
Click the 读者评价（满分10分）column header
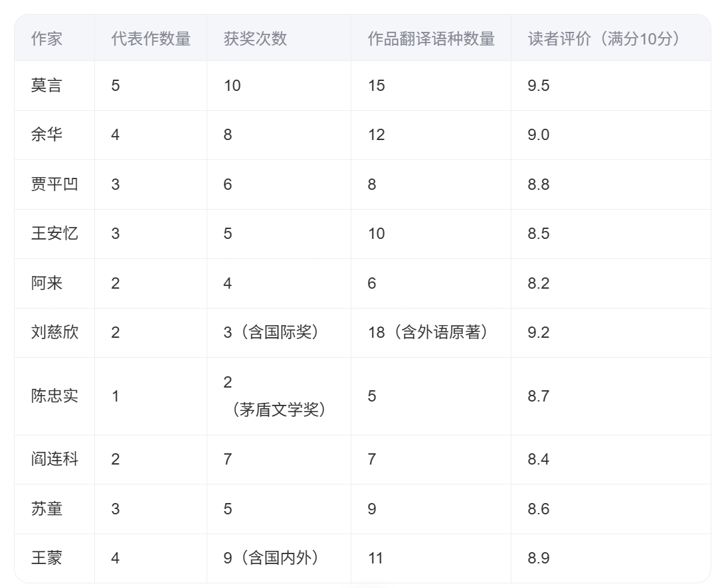(x=604, y=38)
